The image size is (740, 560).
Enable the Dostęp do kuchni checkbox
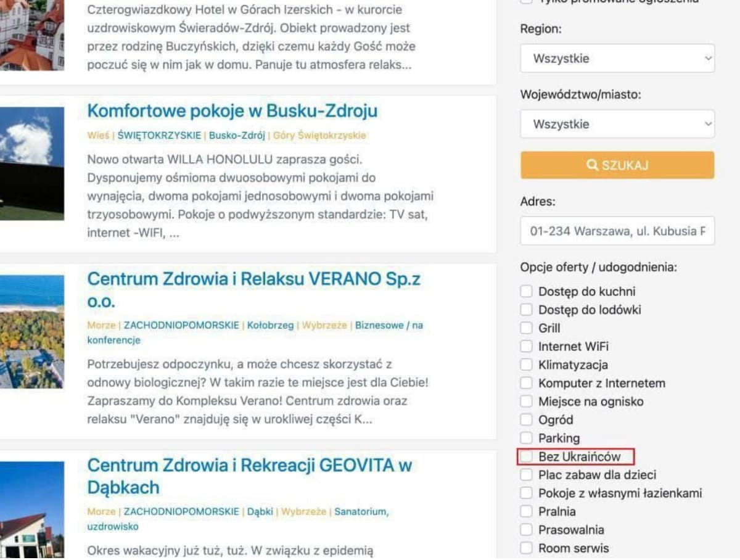526,291
